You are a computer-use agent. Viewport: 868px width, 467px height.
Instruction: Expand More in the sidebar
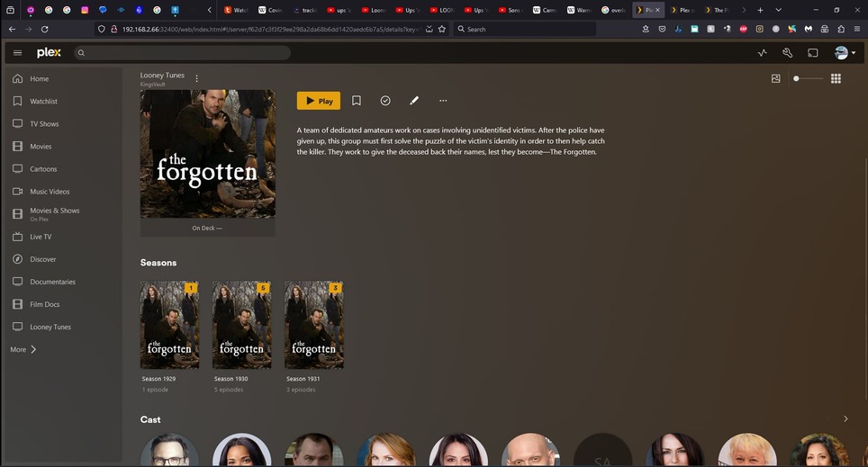[x=23, y=350]
